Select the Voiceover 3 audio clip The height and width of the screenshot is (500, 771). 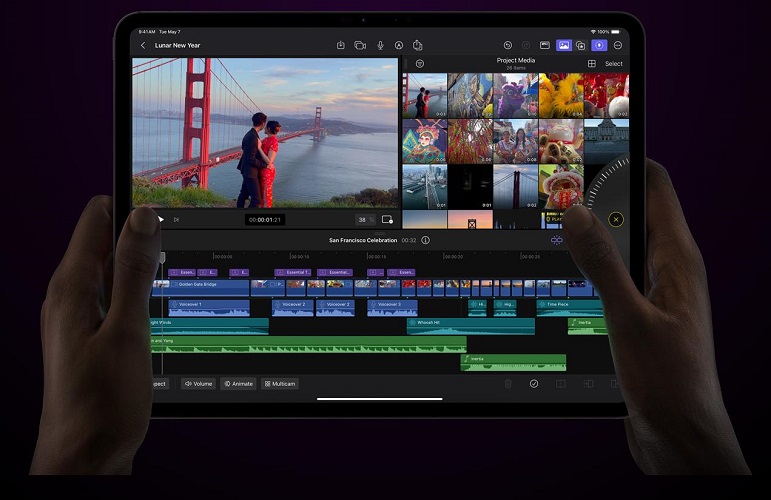[x=392, y=308]
